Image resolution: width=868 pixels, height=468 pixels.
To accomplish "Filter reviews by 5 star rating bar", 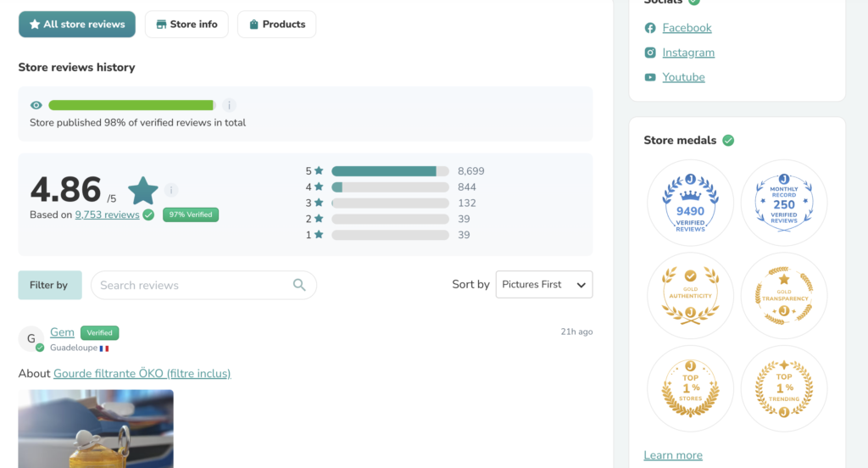I will point(390,171).
